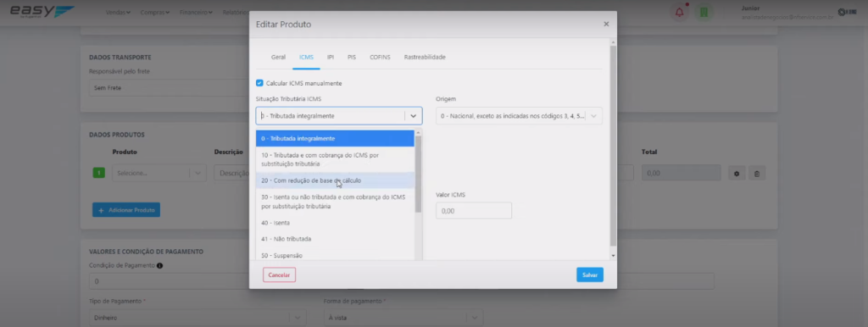Switch to the Geral tab
The height and width of the screenshot is (327, 868).
pyautogui.click(x=278, y=57)
